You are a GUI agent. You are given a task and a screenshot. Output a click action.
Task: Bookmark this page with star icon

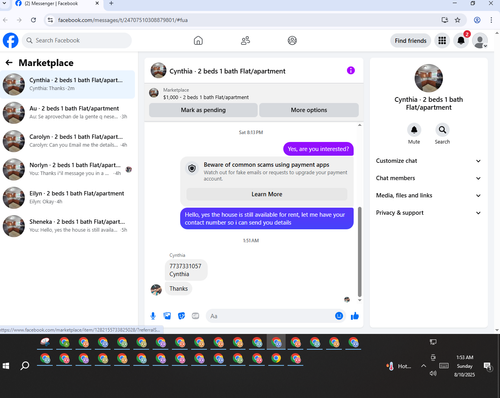click(458, 20)
